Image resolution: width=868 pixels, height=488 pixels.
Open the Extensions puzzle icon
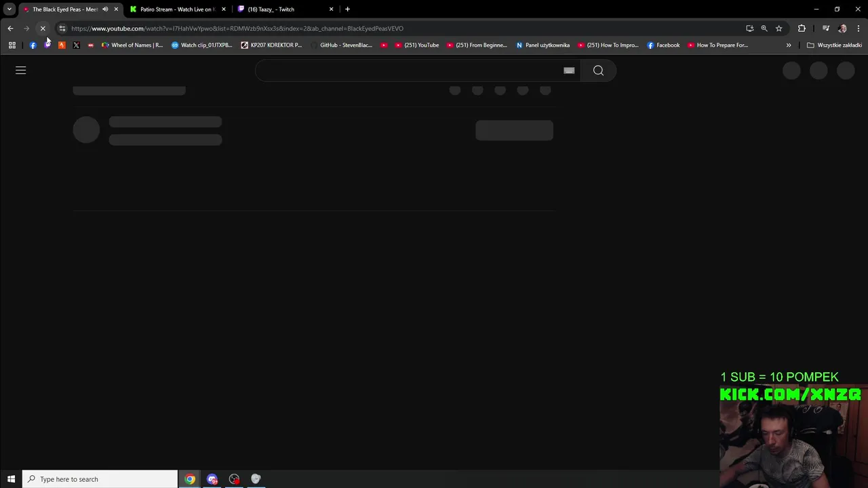pos(802,28)
